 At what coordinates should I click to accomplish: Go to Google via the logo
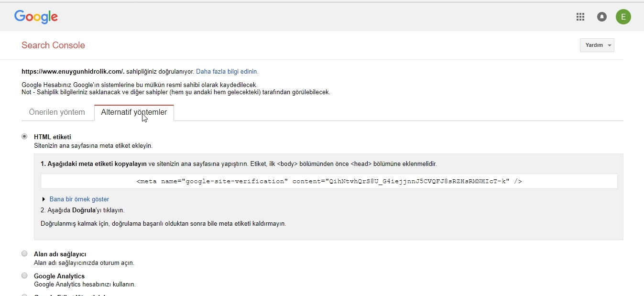[36, 17]
